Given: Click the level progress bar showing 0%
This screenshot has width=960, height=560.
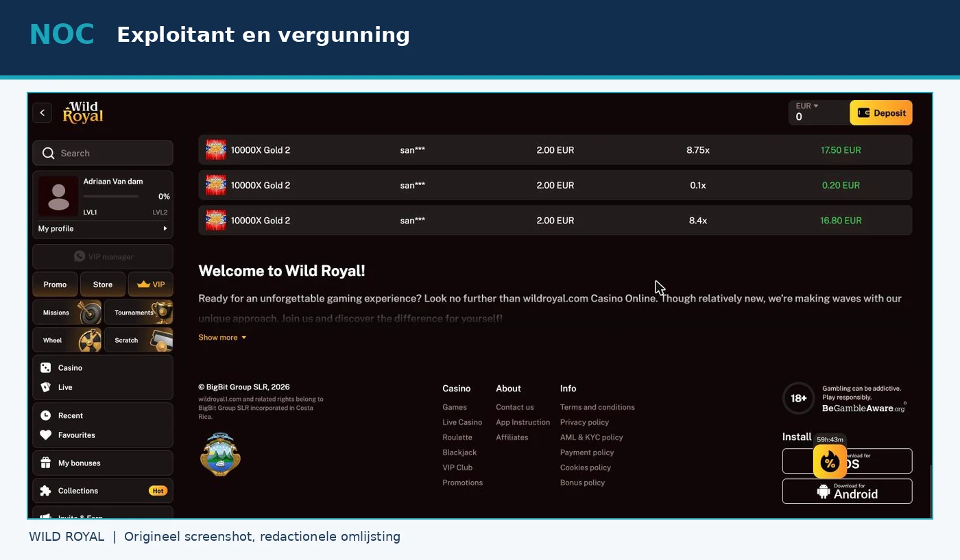Looking at the screenshot, I should point(111,196).
